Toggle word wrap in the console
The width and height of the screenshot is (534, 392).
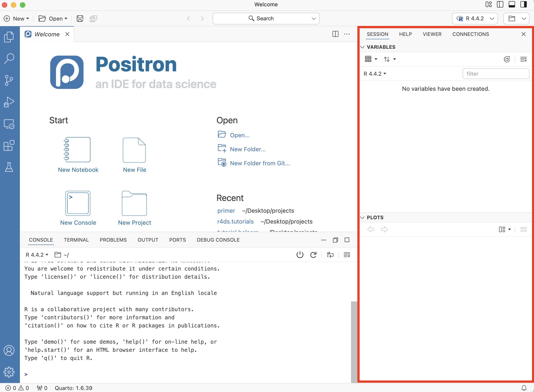[330, 255]
